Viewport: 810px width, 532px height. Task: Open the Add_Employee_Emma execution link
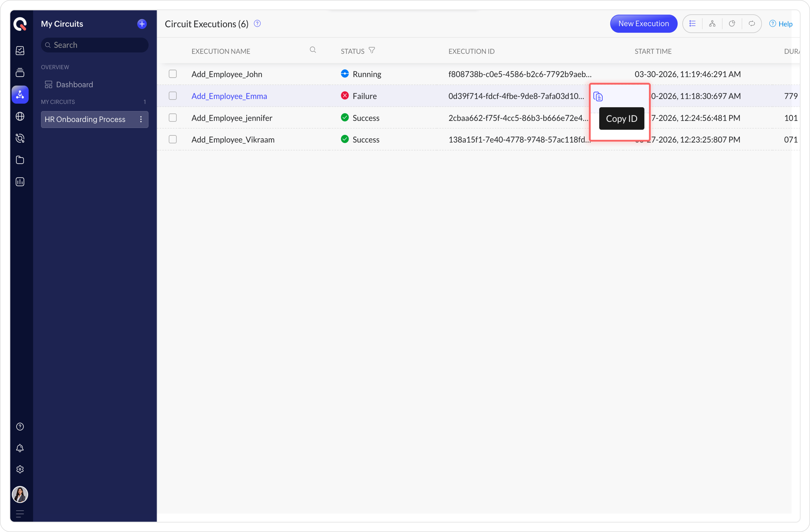[x=229, y=96]
